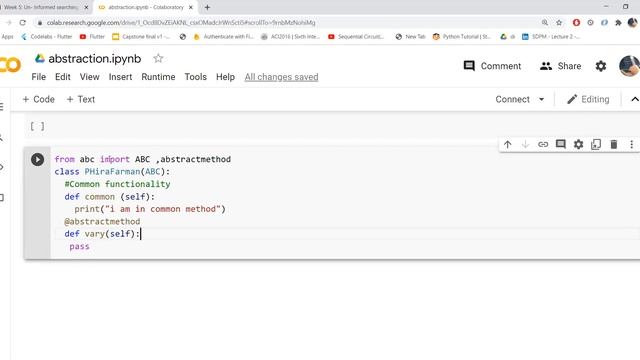
Task: Click the abstraction.ipynb notebook title
Action: point(95,59)
